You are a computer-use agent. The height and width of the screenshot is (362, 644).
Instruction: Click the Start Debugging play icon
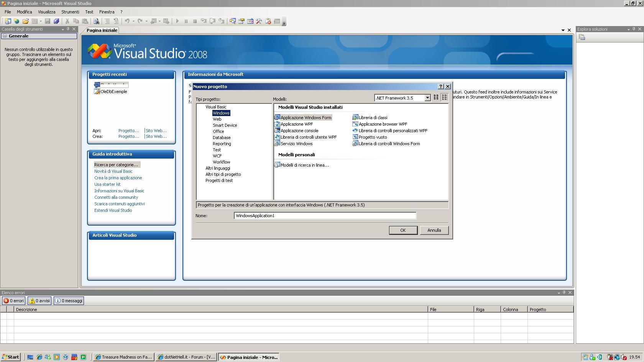pos(177,21)
